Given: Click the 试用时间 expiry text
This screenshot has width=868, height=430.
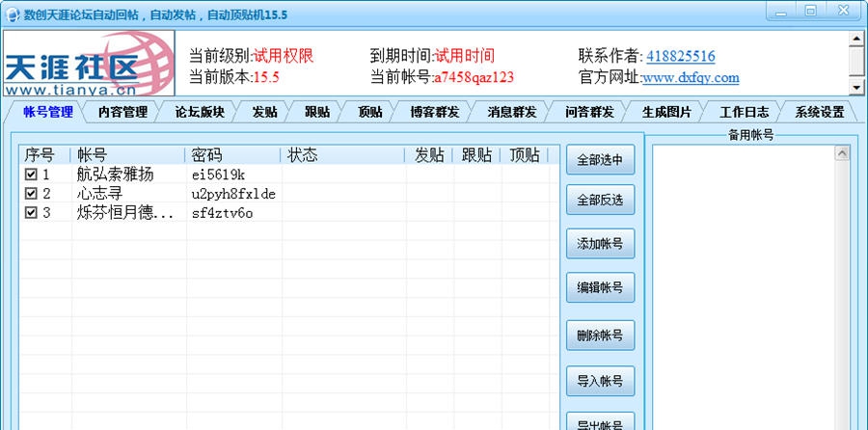Looking at the screenshot, I should [465, 56].
